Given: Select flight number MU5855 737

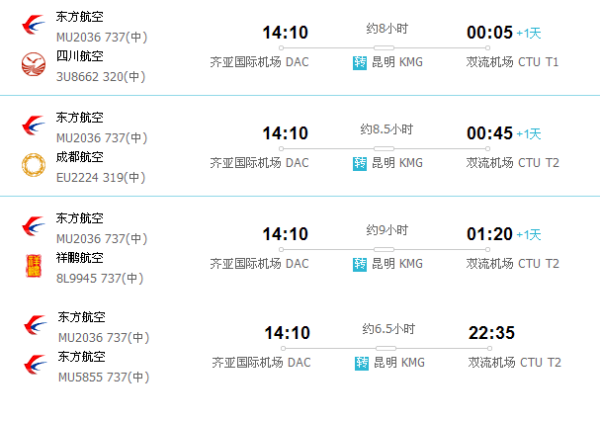Looking at the screenshot, I should click(103, 377).
